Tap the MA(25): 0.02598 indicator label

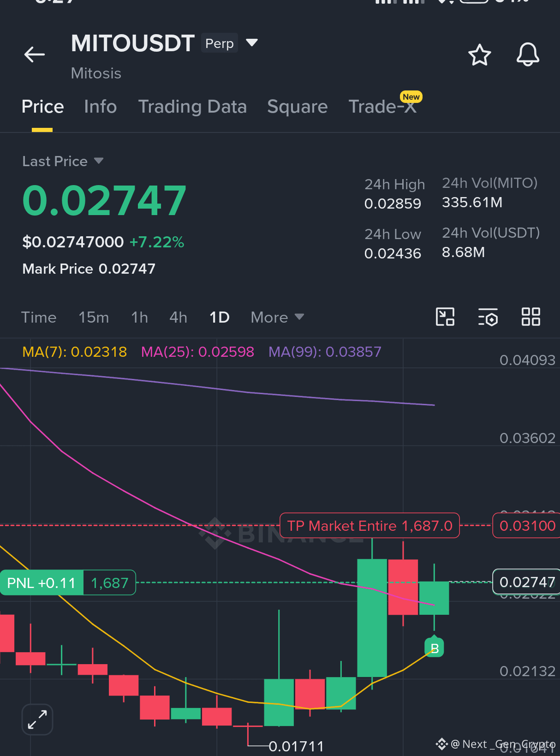[197, 352]
